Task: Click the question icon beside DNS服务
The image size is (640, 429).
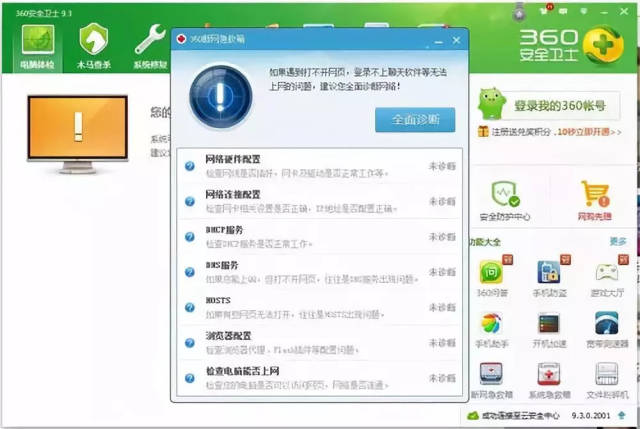Action: [x=189, y=272]
